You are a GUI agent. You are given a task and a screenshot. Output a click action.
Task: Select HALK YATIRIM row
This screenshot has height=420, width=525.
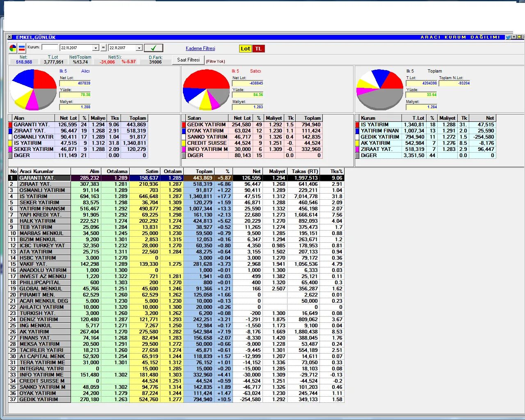tap(176, 221)
